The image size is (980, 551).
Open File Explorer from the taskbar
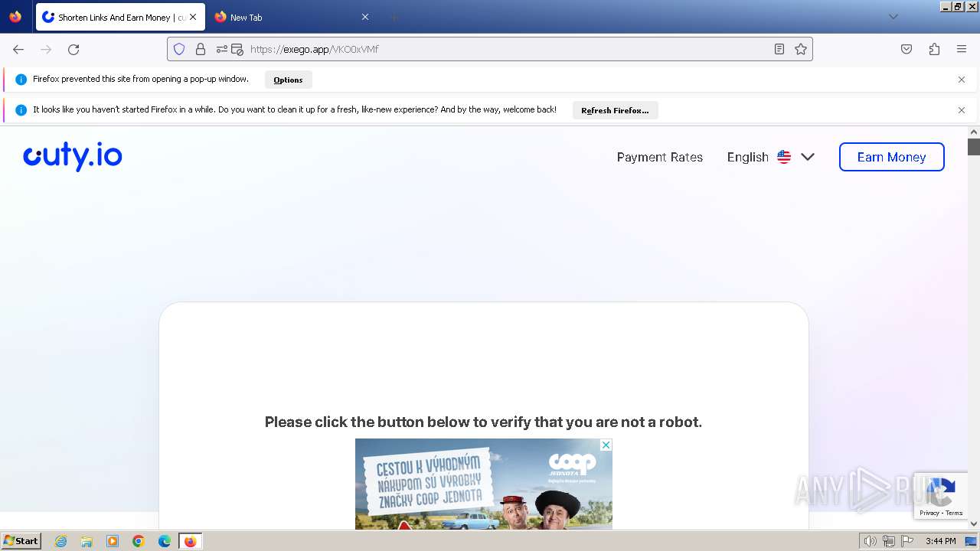[87, 541]
